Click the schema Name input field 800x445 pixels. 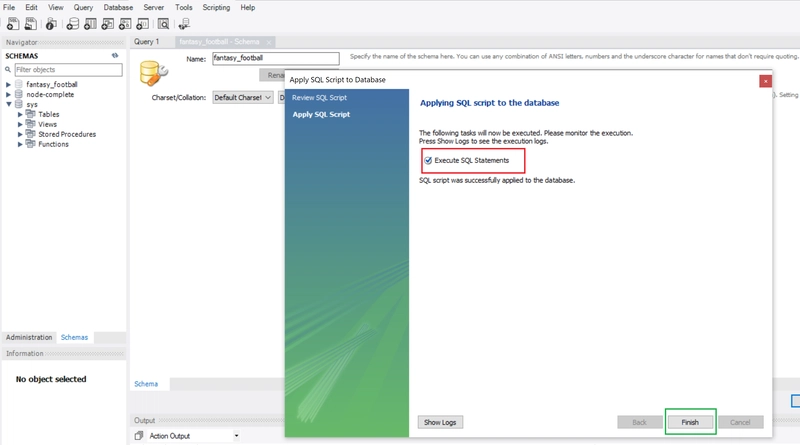pos(276,58)
